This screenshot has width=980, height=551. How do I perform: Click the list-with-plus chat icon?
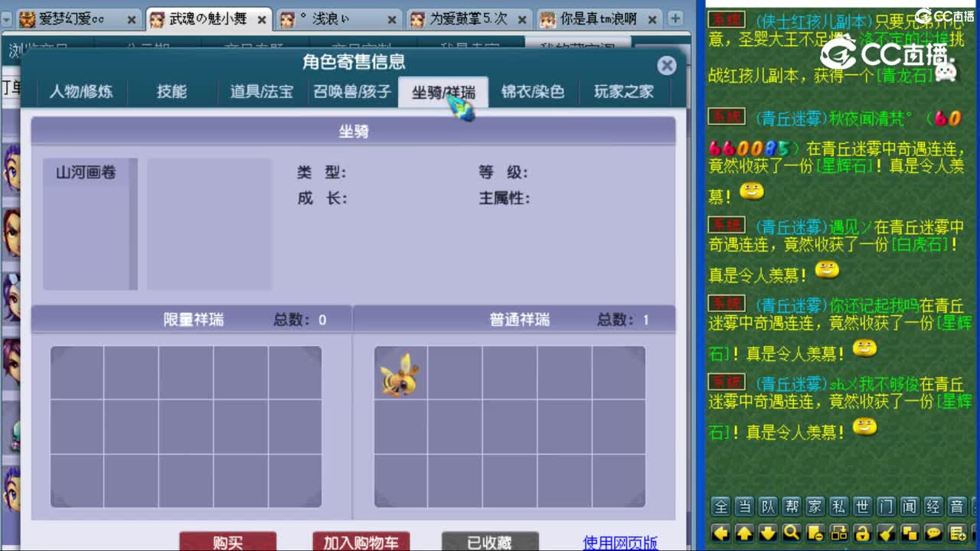pyautogui.click(x=956, y=533)
